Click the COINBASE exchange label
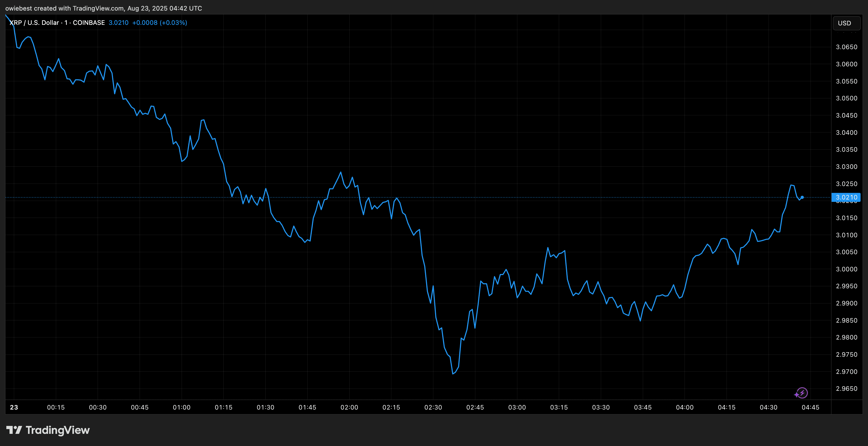The height and width of the screenshot is (446, 868). (88, 22)
